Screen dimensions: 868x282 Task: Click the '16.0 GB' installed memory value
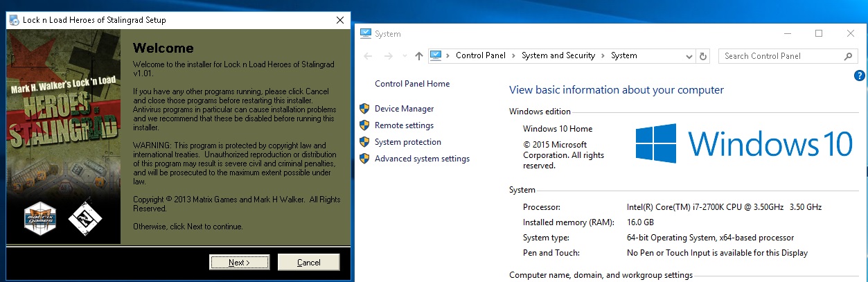tap(639, 222)
